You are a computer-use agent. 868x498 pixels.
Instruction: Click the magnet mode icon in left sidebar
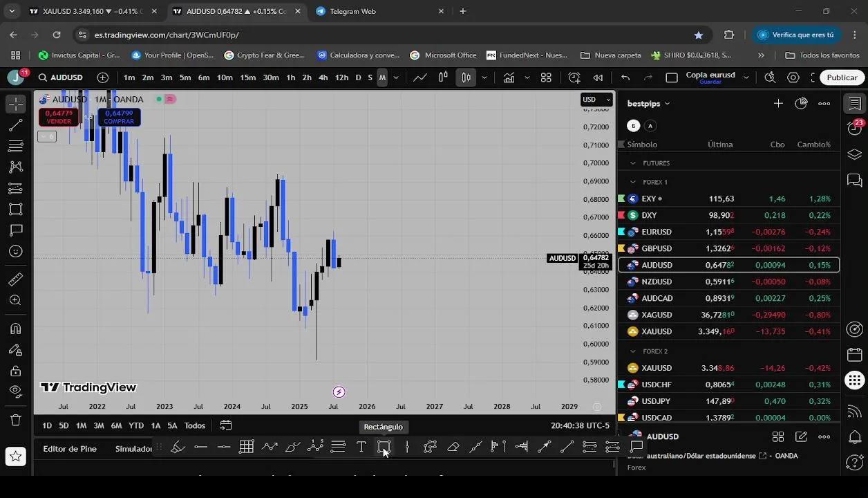15,329
